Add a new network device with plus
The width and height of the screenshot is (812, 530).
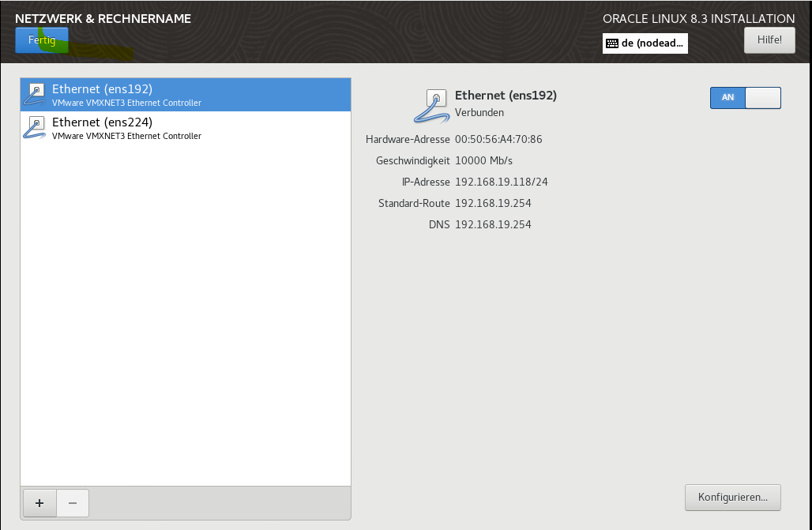[39, 502]
